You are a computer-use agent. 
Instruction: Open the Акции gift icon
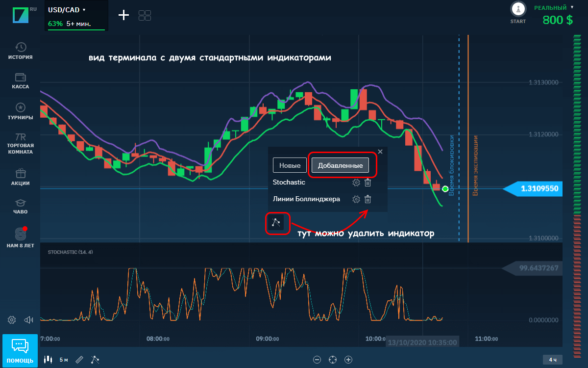(21, 174)
